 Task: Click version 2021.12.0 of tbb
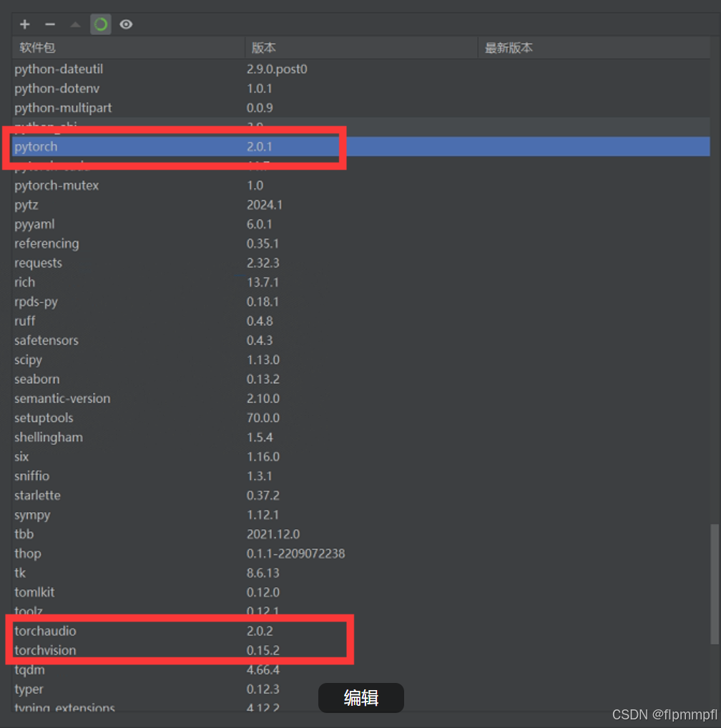pos(273,534)
